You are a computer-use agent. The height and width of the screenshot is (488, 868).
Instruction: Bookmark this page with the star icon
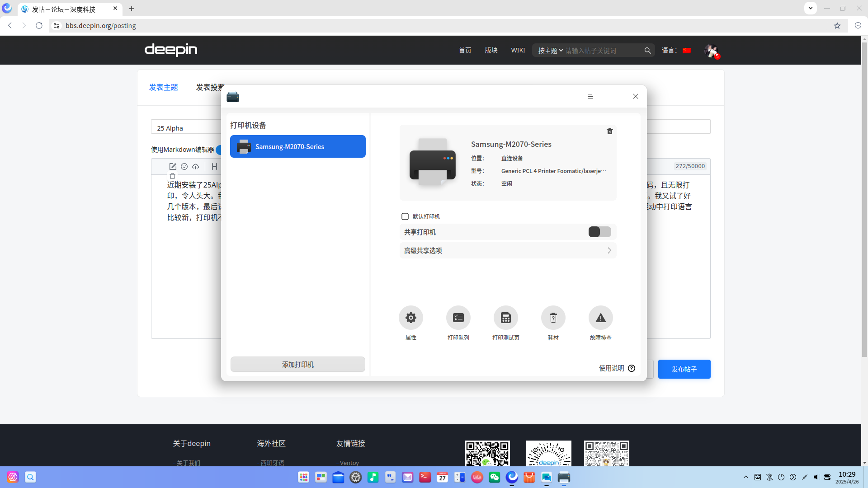(837, 26)
